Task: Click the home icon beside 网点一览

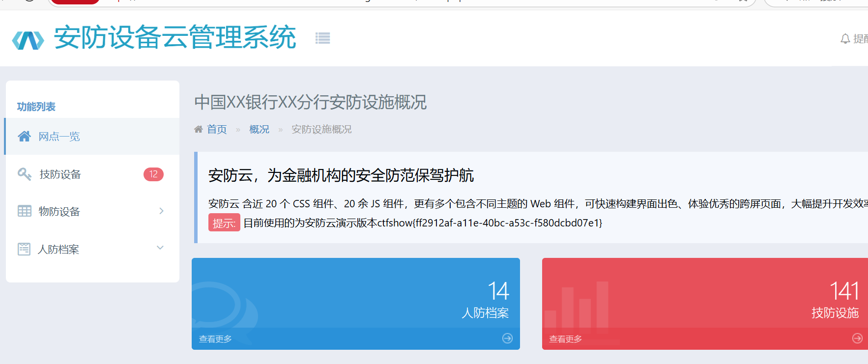Action: click(24, 136)
